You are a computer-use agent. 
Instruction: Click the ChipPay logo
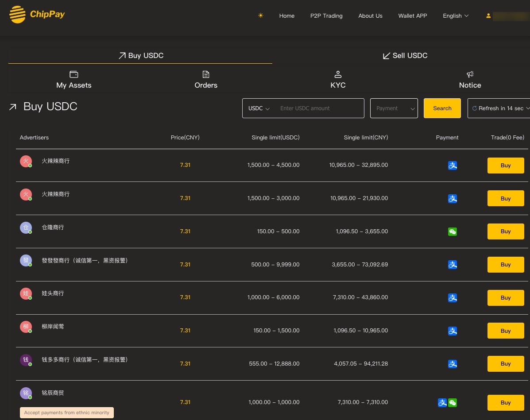coord(37,15)
